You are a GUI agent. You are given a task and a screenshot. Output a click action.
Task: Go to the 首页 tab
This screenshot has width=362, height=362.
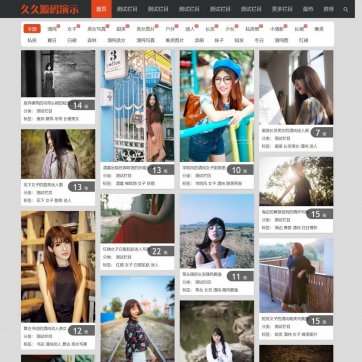point(101,9)
